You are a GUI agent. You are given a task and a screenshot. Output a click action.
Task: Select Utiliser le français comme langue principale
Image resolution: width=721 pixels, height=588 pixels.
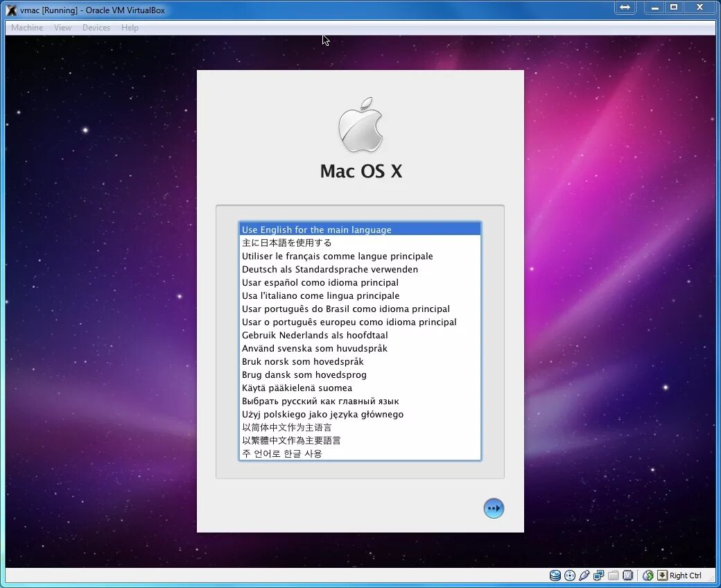tap(360, 256)
